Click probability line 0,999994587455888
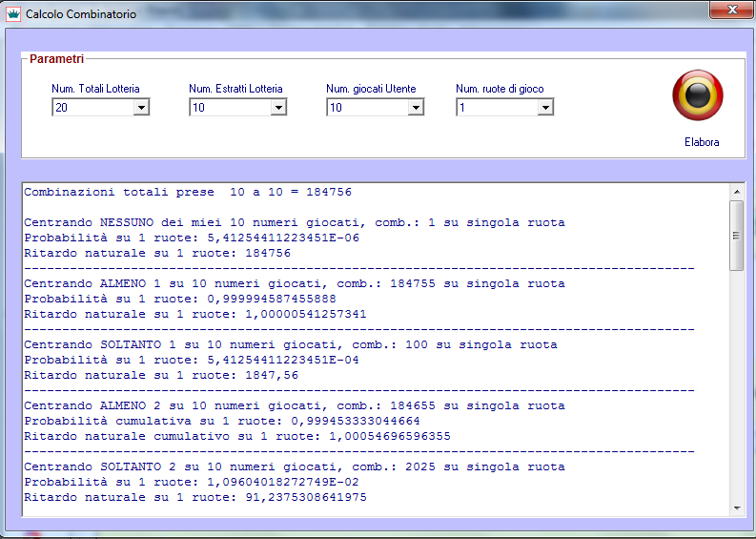This screenshot has height=539, width=756. point(180,299)
